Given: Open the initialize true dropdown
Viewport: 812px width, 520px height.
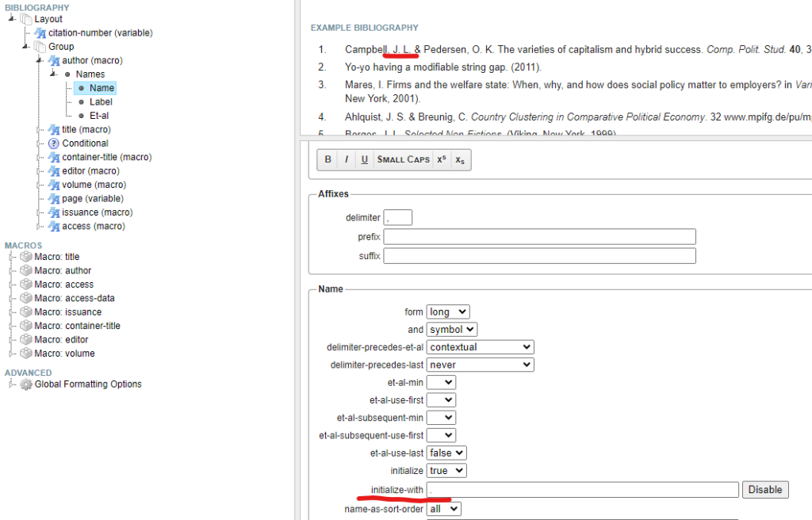Looking at the screenshot, I should [447, 471].
